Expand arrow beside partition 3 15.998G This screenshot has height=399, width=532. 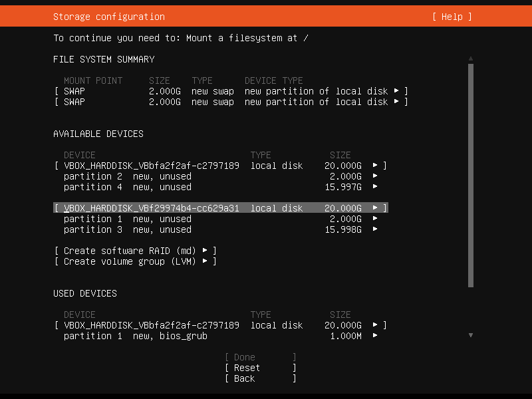point(375,229)
